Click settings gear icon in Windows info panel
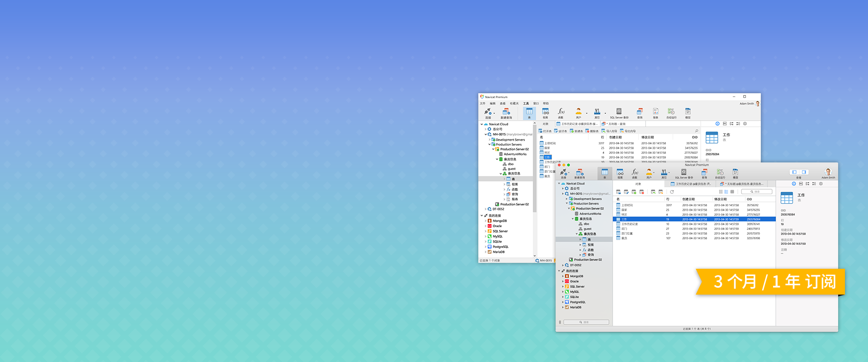 (745, 124)
